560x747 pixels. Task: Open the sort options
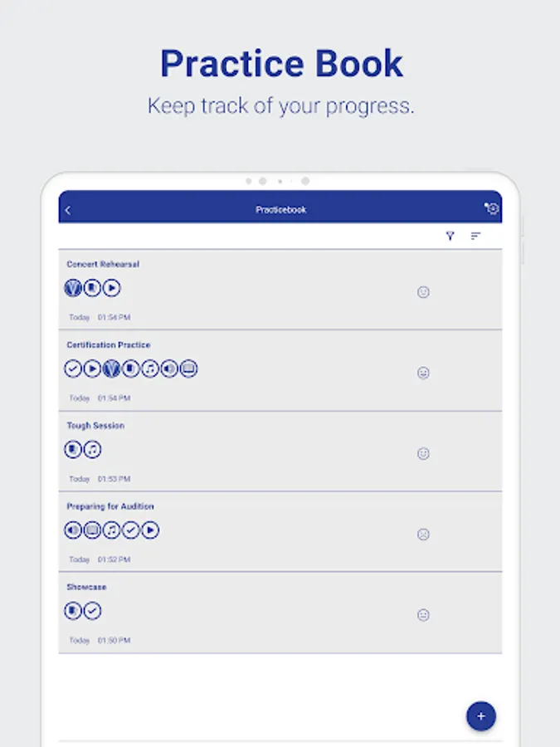475,236
